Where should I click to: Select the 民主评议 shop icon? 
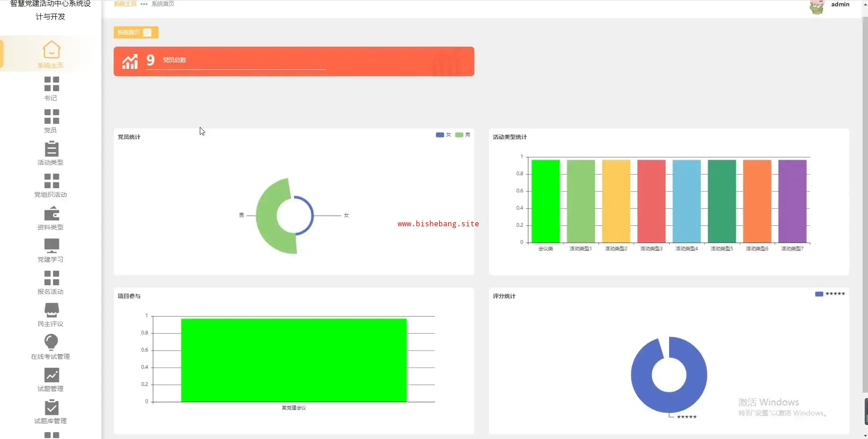(x=51, y=310)
